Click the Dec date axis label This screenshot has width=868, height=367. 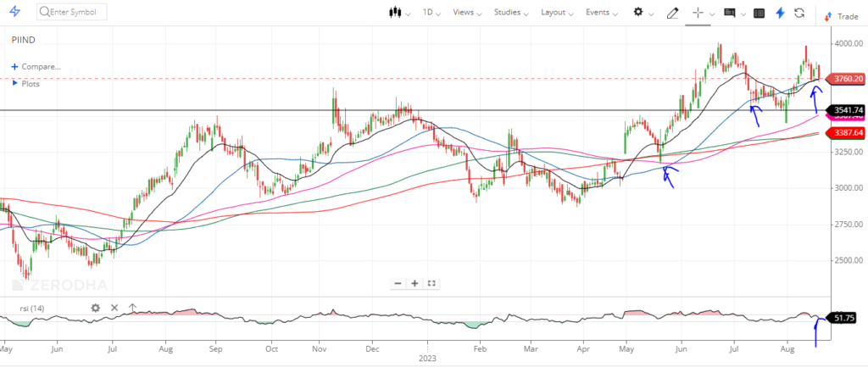373,350
